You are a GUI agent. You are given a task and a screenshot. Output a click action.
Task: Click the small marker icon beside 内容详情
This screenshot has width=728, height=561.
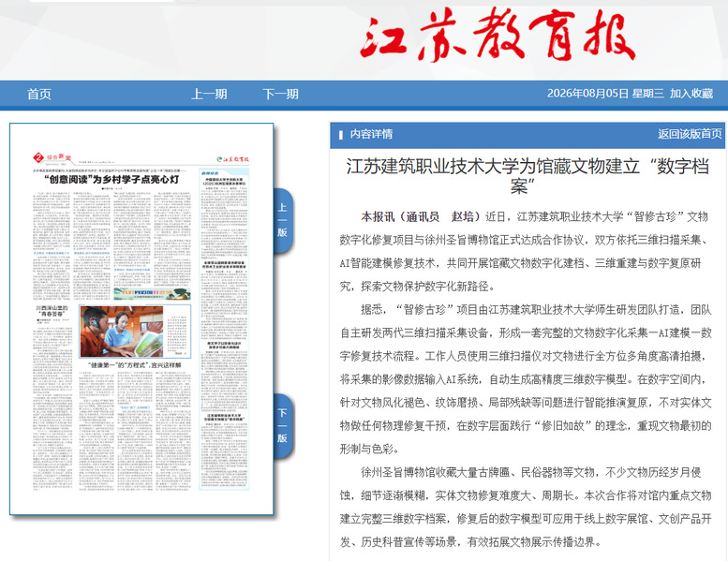tap(341, 135)
